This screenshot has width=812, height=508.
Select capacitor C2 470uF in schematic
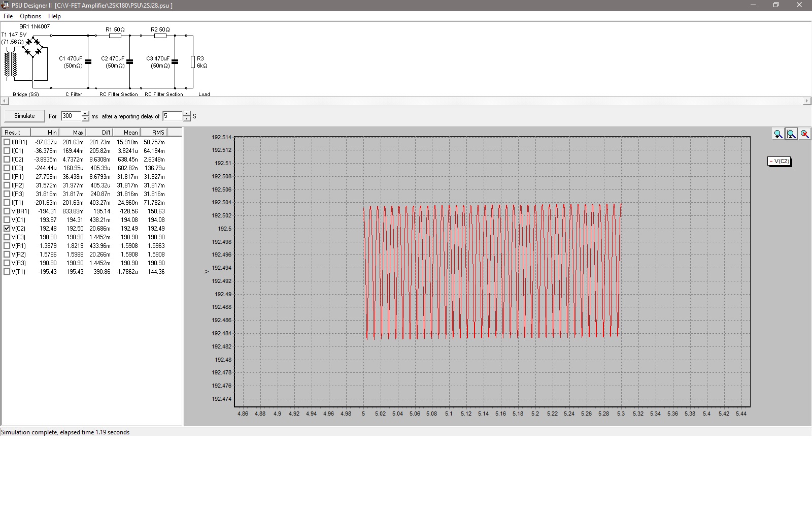click(129, 61)
